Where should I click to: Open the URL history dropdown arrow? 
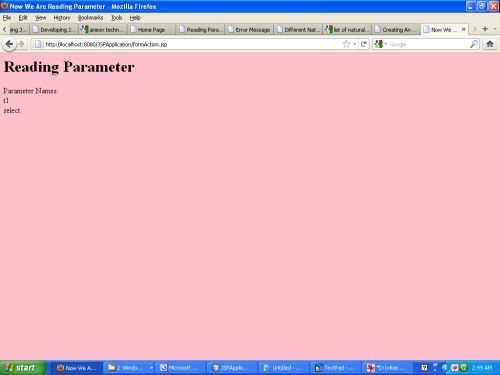coord(355,44)
